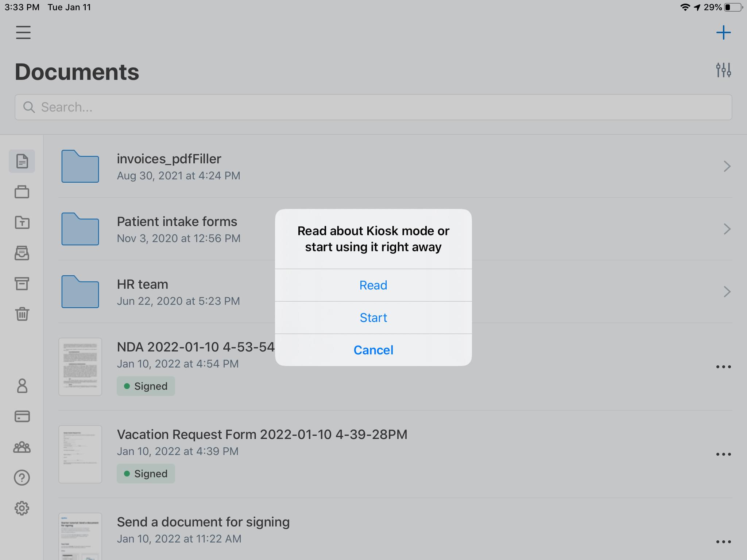Open the filter sliders icon
Screen dimensions: 747x560
point(723,70)
